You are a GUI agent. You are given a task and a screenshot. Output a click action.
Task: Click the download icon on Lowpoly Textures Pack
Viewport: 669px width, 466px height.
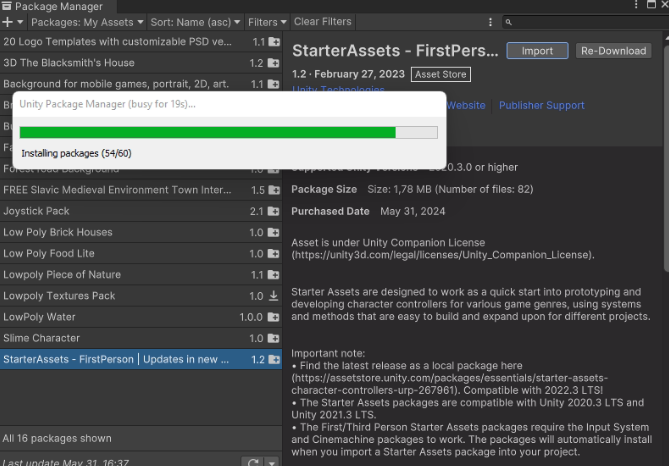[273, 296]
